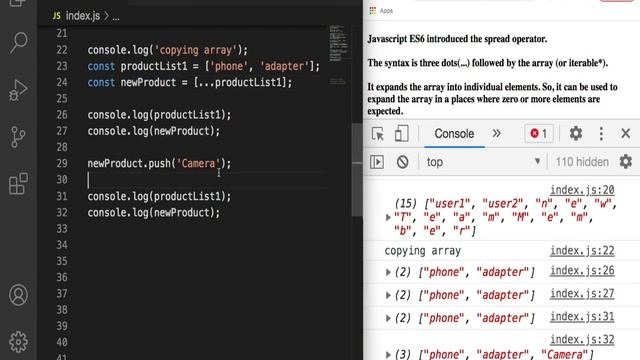Viewport: 640px width, 360px height.
Task: Open the Accounts menu icon
Action: [x=18, y=295]
